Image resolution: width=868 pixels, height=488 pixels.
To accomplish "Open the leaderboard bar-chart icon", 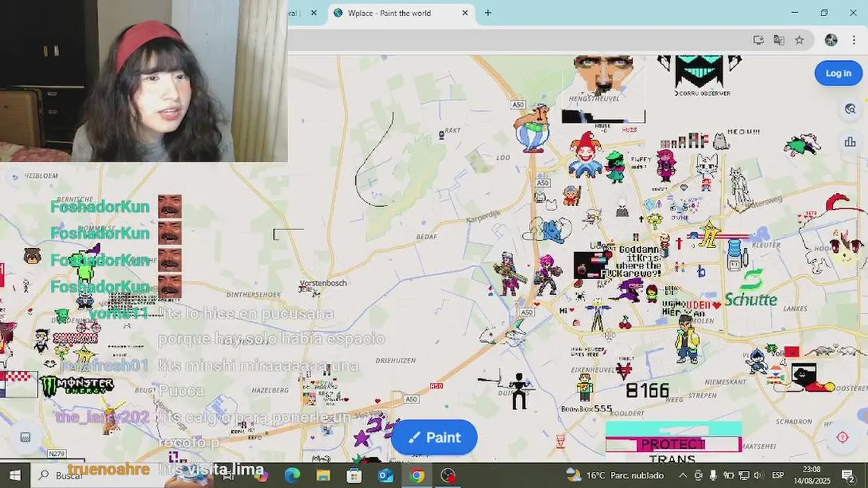I will (x=850, y=142).
